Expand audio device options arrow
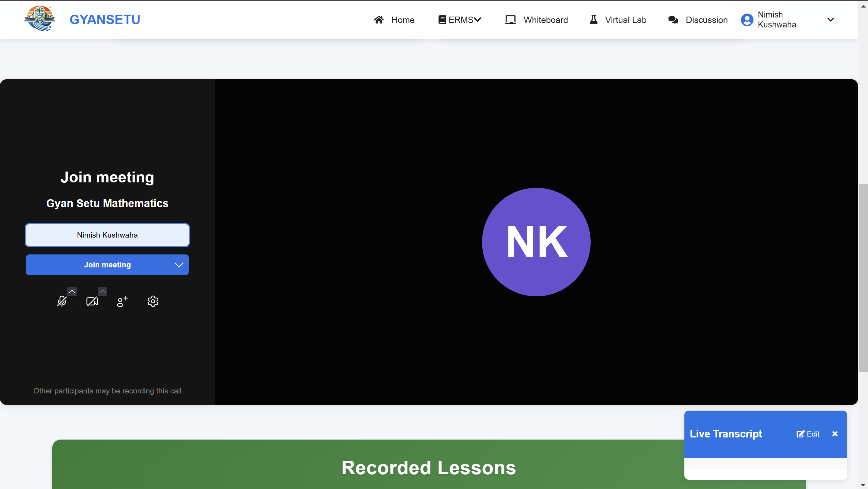This screenshot has width=868, height=489. (x=72, y=292)
